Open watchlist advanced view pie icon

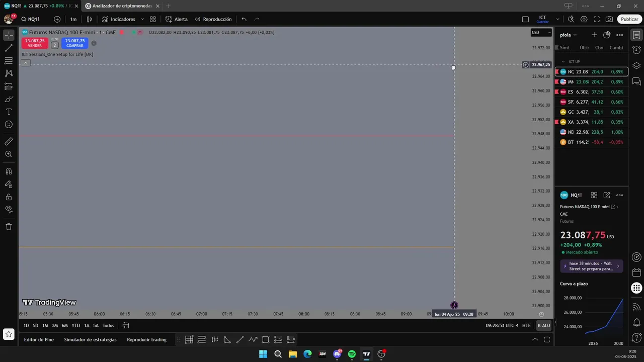pyautogui.click(x=607, y=35)
